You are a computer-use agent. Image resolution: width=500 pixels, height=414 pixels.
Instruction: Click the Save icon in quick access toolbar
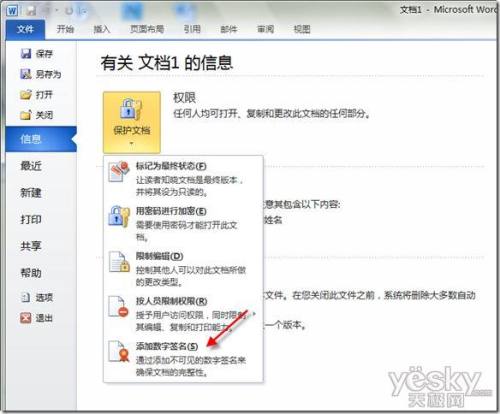tap(31, 11)
